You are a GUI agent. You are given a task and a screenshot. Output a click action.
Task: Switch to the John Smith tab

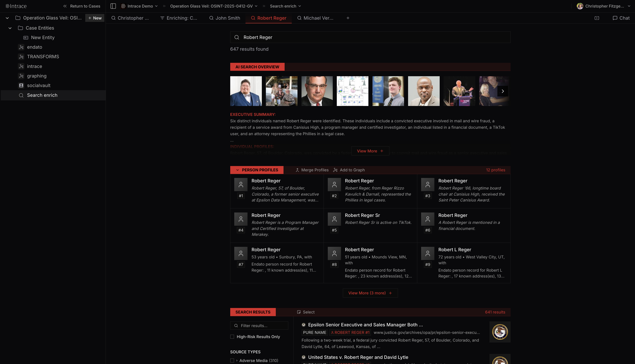click(225, 18)
